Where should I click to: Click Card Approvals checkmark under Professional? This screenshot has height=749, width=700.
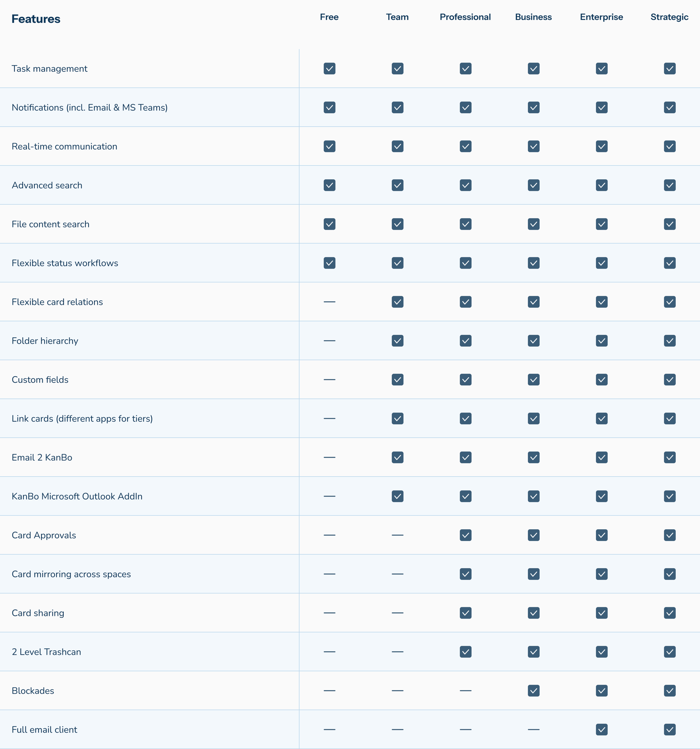pyautogui.click(x=466, y=535)
